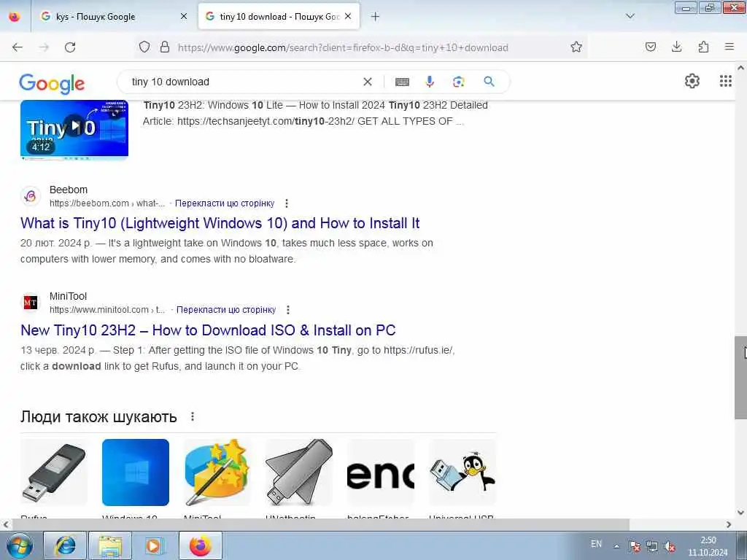The height and width of the screenshot is (560, 747).
Task: Click the MiniTool site favicon
Action: [31, 303]
